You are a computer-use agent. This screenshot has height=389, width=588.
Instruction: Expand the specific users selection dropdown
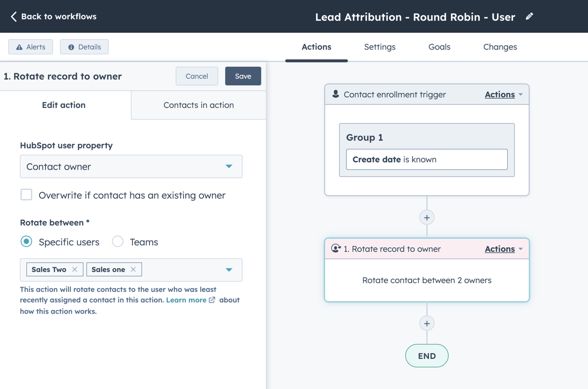click(228, 269)
